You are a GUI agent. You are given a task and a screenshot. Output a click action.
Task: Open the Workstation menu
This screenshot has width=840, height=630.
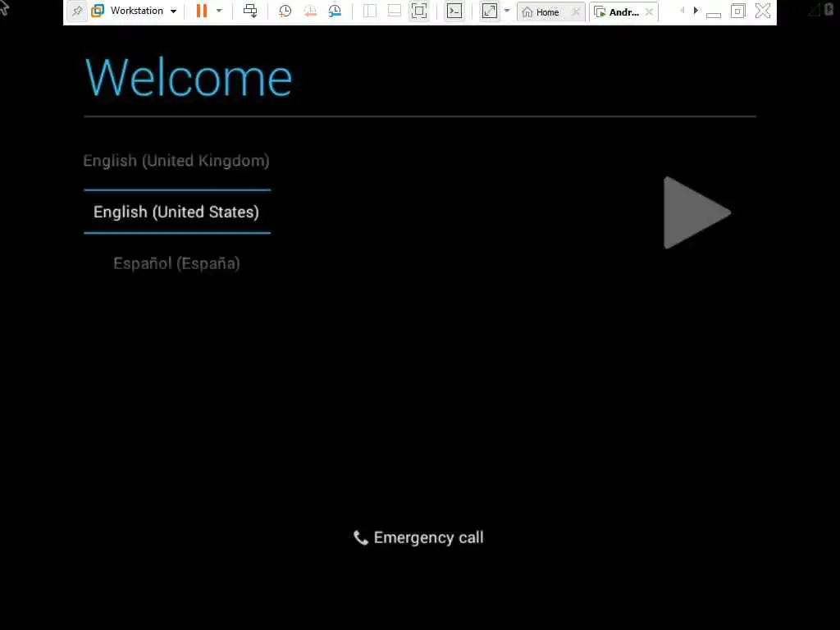coord(136,11)
